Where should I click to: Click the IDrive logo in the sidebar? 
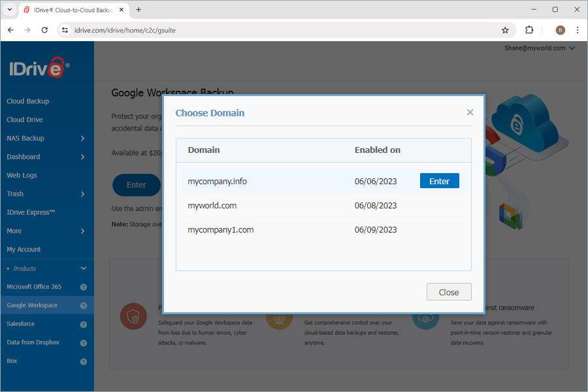tap(39, 67)
